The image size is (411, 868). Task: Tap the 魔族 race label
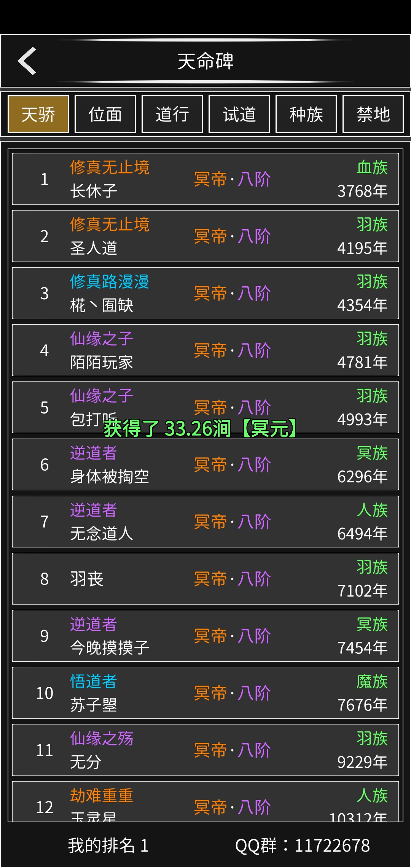pyautogui.click(x=372, y=681)
